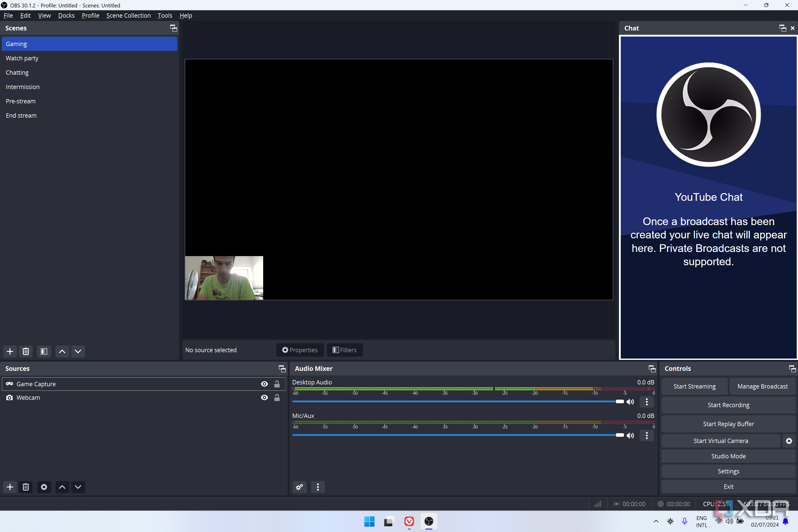Screen dimensions: 798x532
Task: Select the Gaming scene
Action: click(89, 44)
